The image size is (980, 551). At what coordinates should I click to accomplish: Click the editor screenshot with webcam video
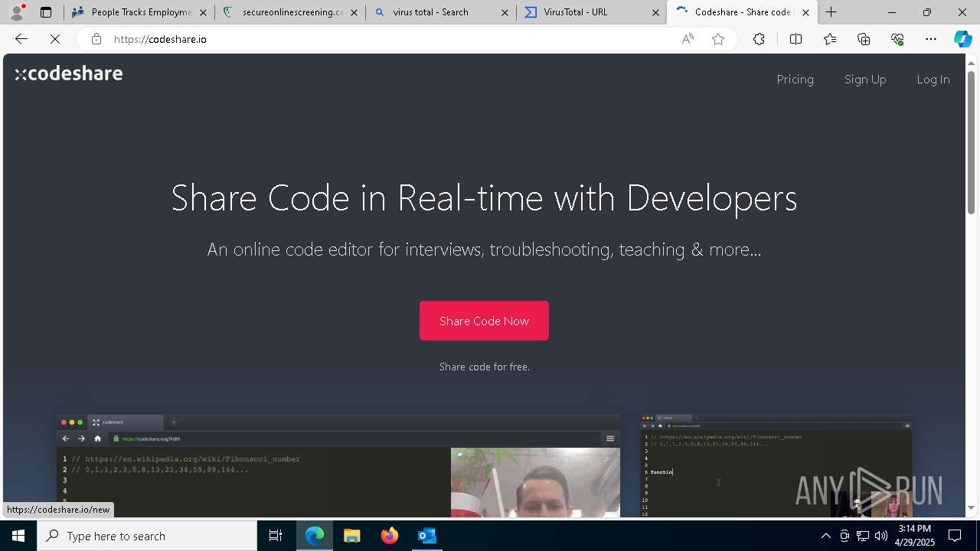click(338, 466)
